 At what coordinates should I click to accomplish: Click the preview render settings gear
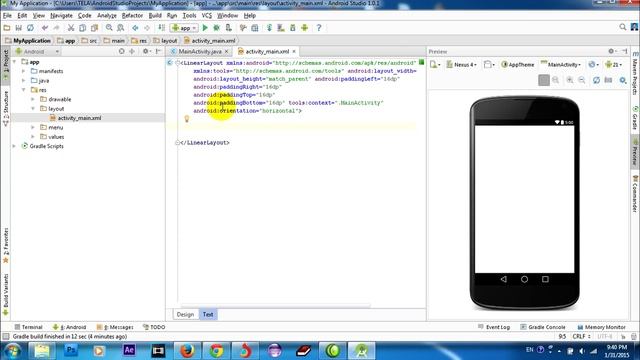click(x=622, y=80)
